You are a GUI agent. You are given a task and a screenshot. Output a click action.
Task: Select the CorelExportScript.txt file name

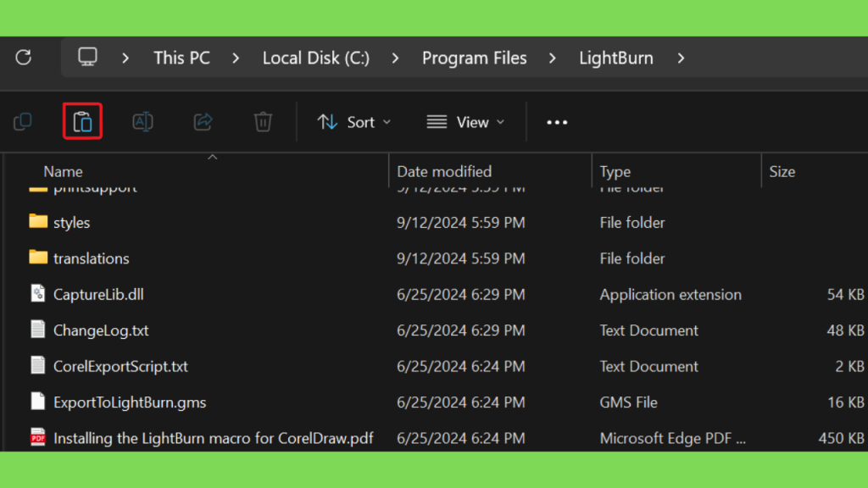tap(120, 366)
